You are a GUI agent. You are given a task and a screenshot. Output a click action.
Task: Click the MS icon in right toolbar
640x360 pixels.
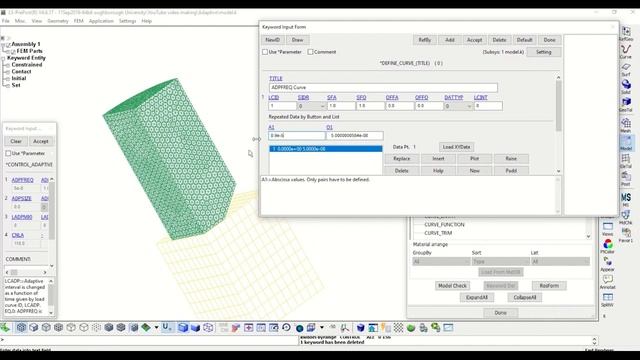tap(626, 199)
